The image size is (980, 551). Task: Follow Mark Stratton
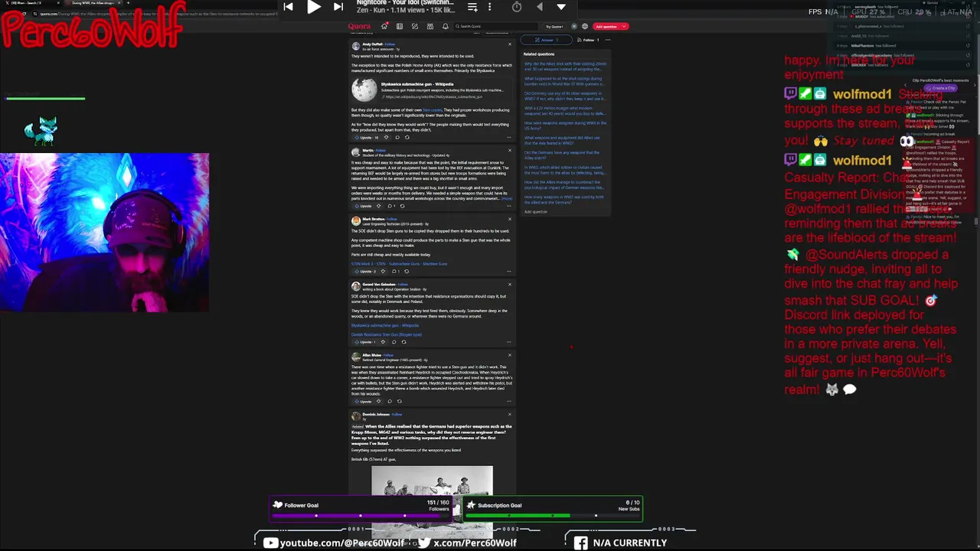click(392, 219)
